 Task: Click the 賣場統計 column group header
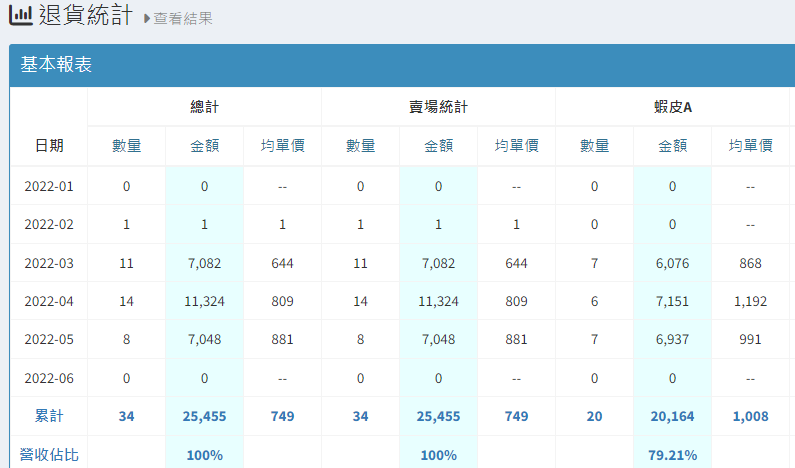(438, 106)
